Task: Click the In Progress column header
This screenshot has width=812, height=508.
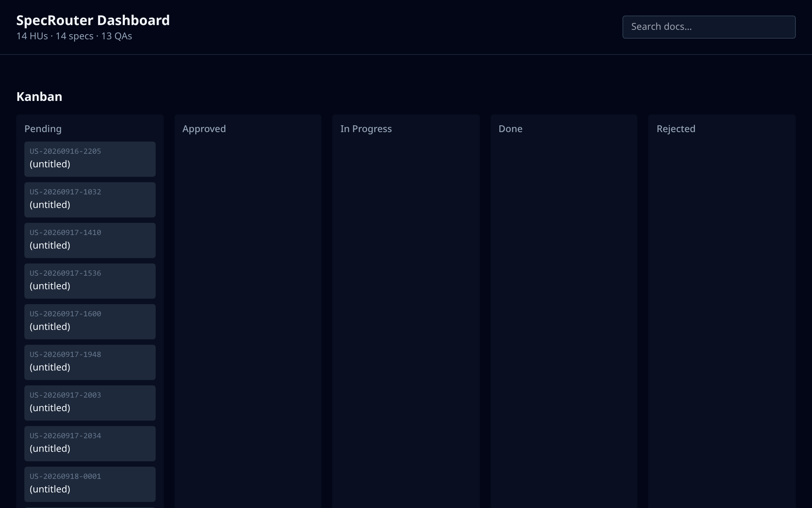Action: (366, 129)
